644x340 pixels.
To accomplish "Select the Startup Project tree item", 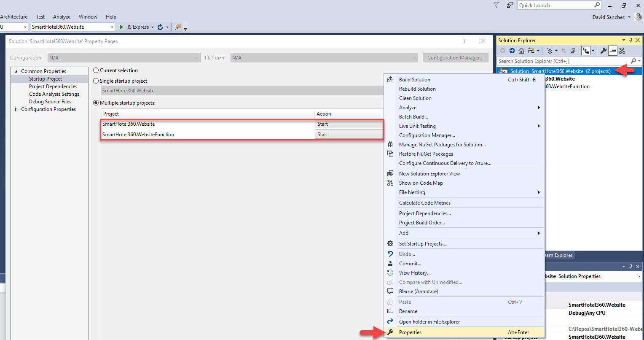I will pos(46,79).
